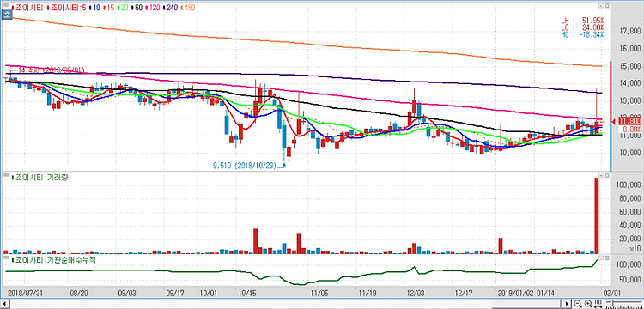The height and width of the screenshot is (309, 644).
Task: Close the 거래량 volume pane
Action: 606,176
